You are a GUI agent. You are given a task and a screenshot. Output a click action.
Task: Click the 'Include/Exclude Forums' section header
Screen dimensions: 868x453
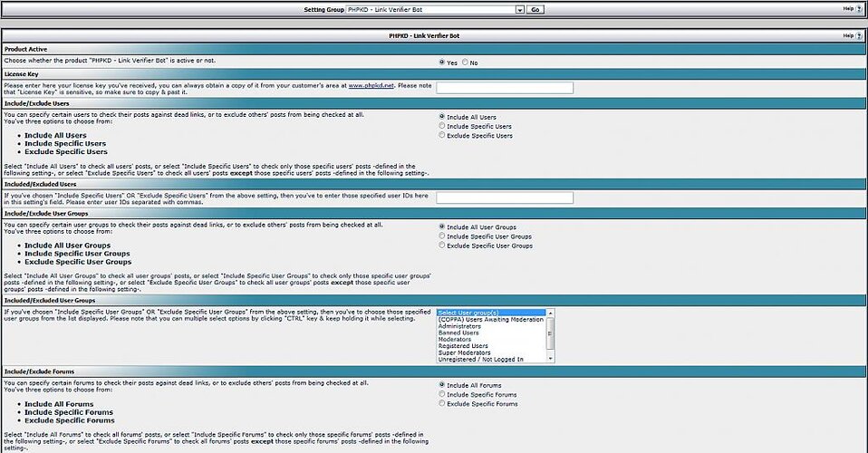pos(434,371)
